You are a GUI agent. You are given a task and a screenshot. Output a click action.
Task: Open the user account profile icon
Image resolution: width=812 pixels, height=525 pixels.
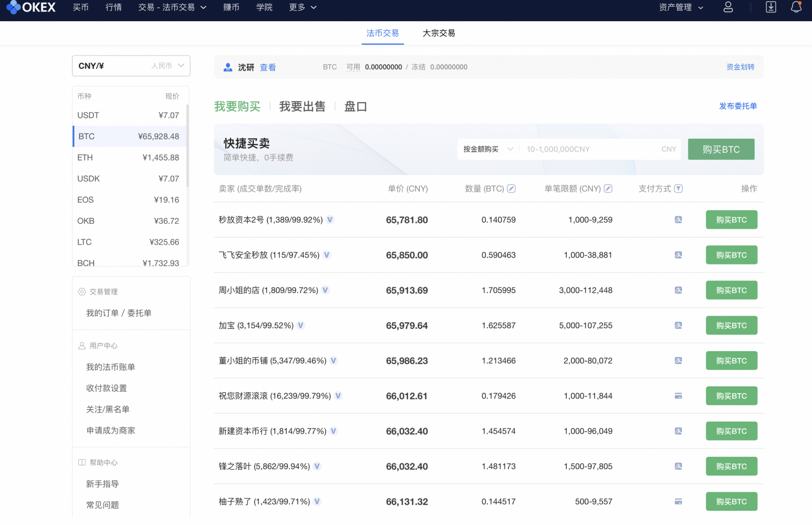point(728,7)
